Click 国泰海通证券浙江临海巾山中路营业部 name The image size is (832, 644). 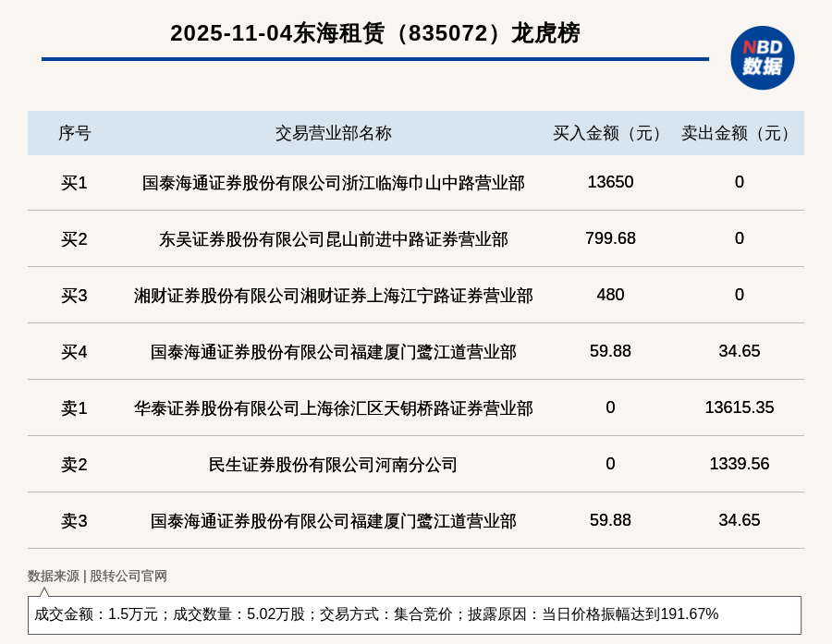[x=333, y=183]
